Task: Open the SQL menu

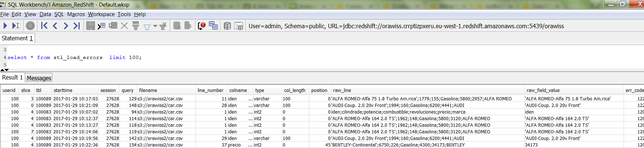Action: 59,14
